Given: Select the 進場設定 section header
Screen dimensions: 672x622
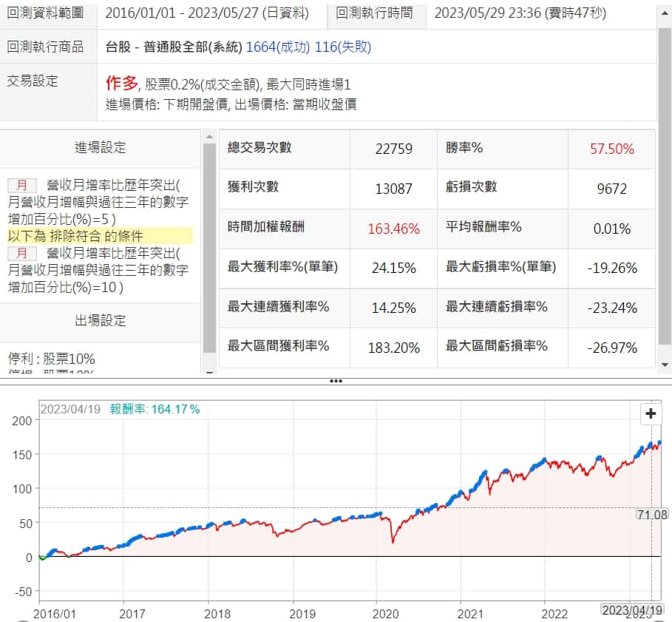Looking at the screenshot, I should (100, 147).
